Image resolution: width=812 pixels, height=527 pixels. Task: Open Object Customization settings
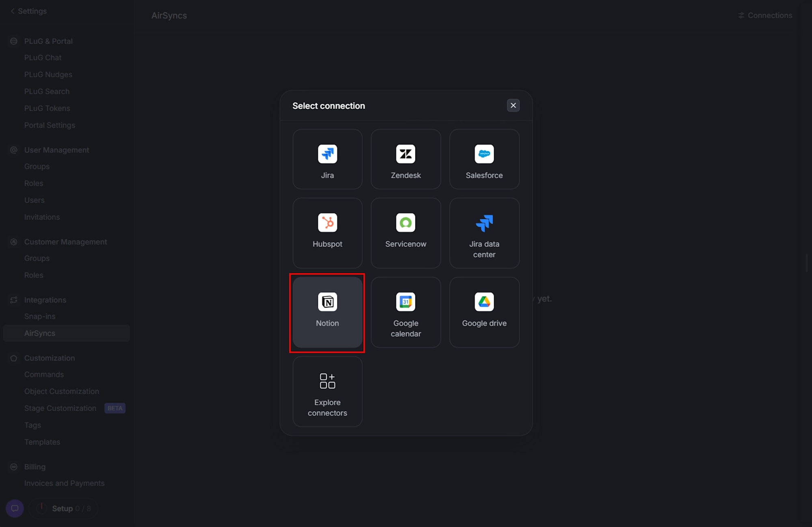pos(62,391)
